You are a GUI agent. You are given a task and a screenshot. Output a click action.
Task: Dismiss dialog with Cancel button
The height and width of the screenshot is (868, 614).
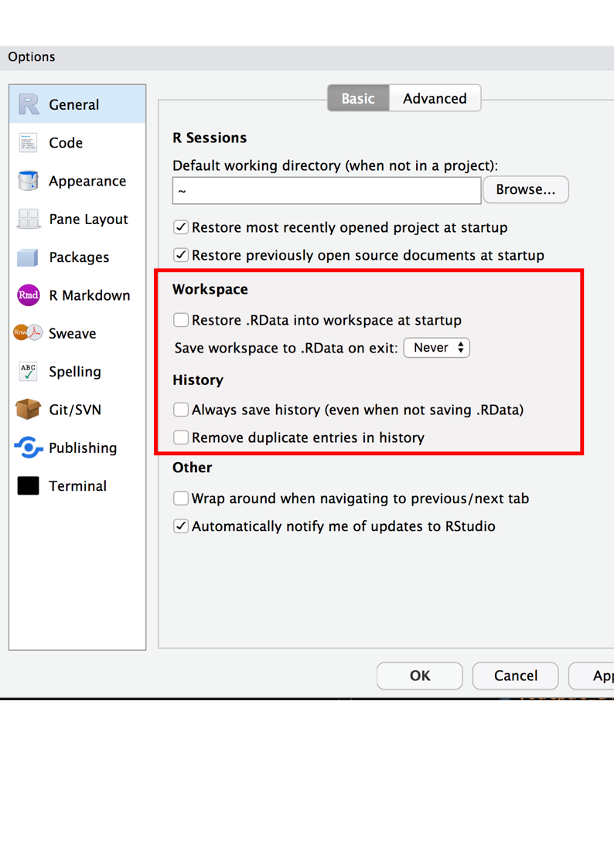[516, 676]
